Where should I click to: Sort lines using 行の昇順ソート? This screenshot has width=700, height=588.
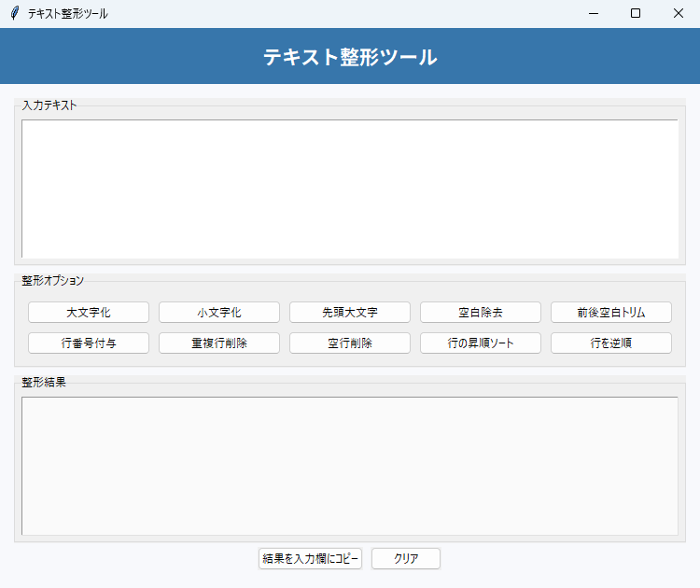tap(481, 343)
